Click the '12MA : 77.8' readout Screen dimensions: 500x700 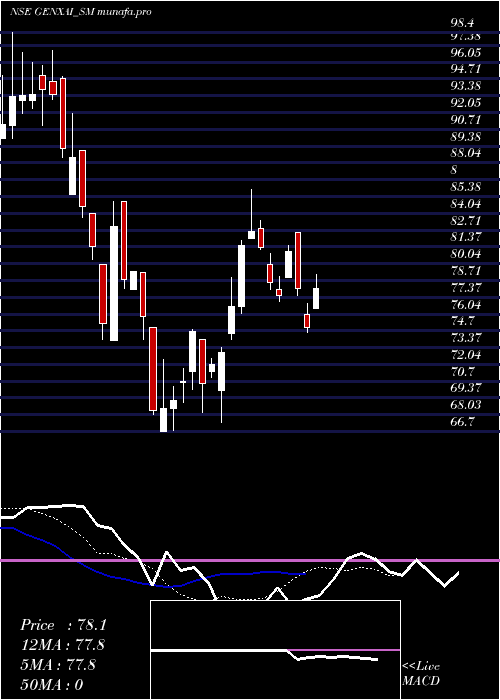tap(63, 645)
